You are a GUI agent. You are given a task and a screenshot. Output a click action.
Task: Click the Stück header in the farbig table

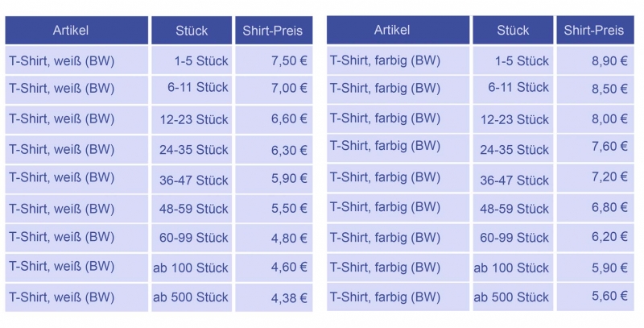513,31
